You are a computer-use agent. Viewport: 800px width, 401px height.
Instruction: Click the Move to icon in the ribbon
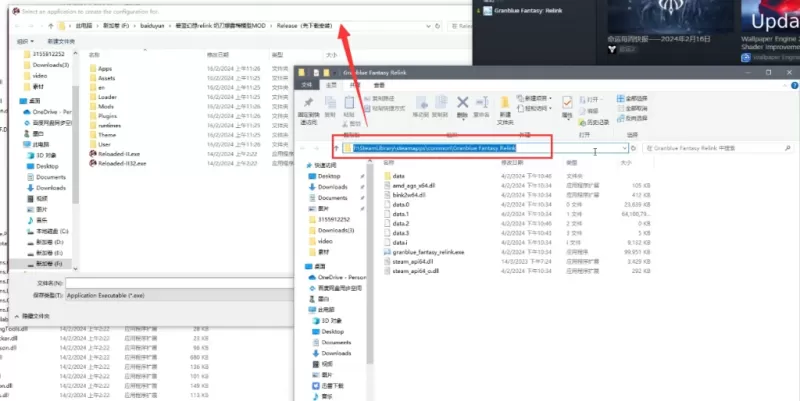pyautogui.click(x=421, y=103)
